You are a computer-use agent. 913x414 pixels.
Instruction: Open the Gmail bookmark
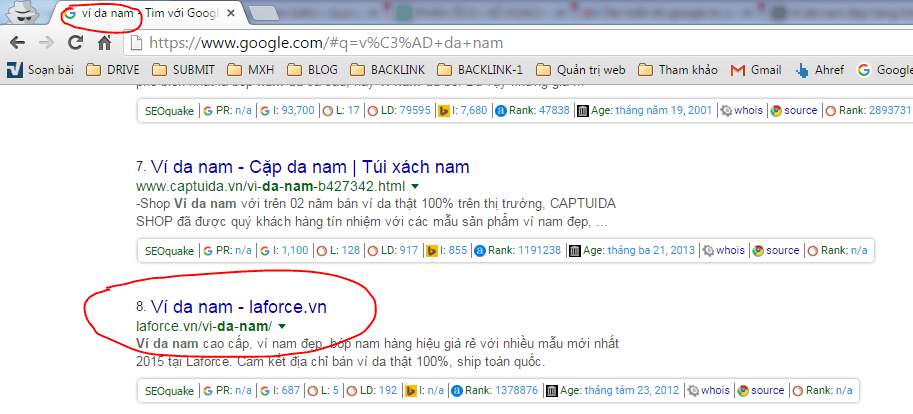[x=756, y=70]
